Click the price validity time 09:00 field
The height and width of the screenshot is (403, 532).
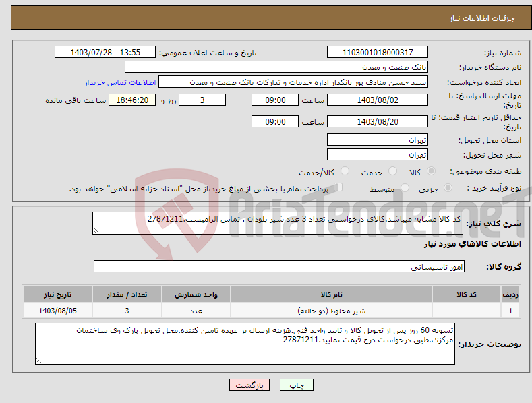tap(275, 121)
